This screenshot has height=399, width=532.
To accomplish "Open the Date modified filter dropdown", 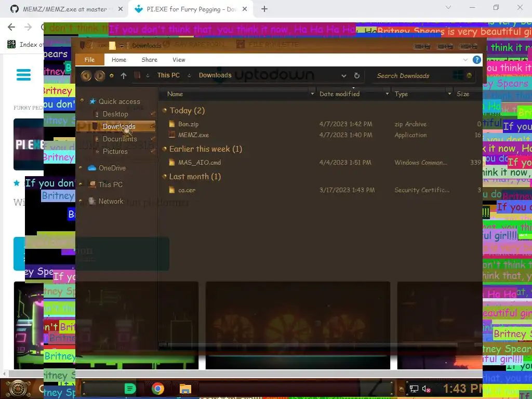I will [387, 94].
